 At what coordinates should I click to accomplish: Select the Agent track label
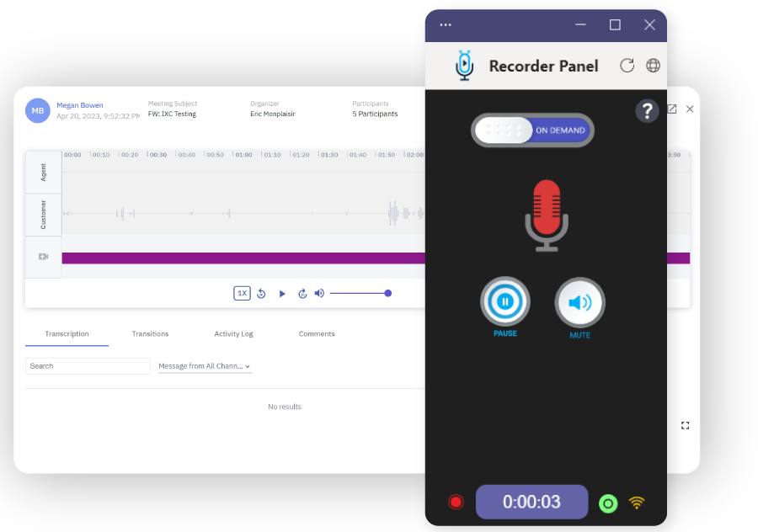click(x=44, y=172)
